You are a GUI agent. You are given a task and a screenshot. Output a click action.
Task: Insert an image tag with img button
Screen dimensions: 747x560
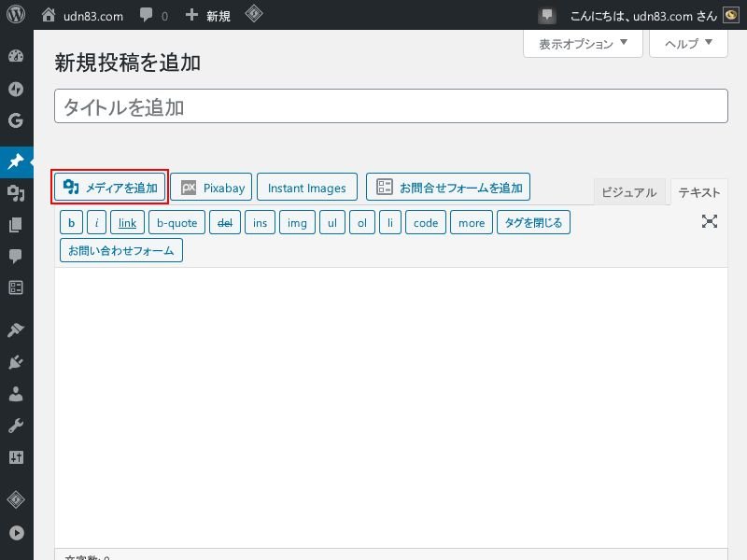click(297, 222)
